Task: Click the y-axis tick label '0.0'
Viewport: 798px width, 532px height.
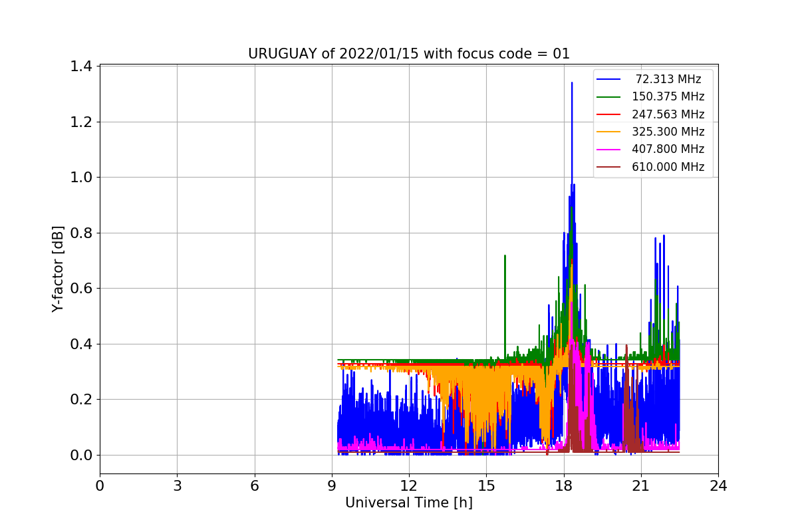Action: (82, 455)
